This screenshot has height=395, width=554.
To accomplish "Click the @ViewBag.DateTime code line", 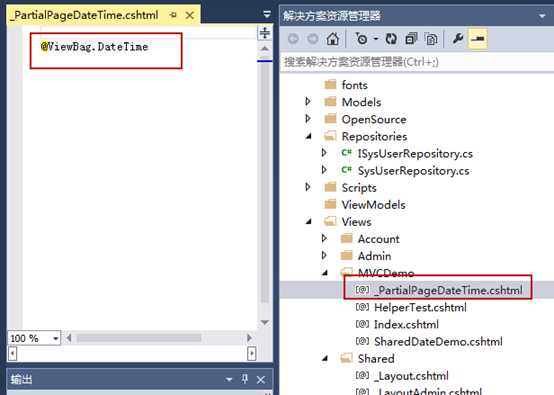I will tap(94, 47).
